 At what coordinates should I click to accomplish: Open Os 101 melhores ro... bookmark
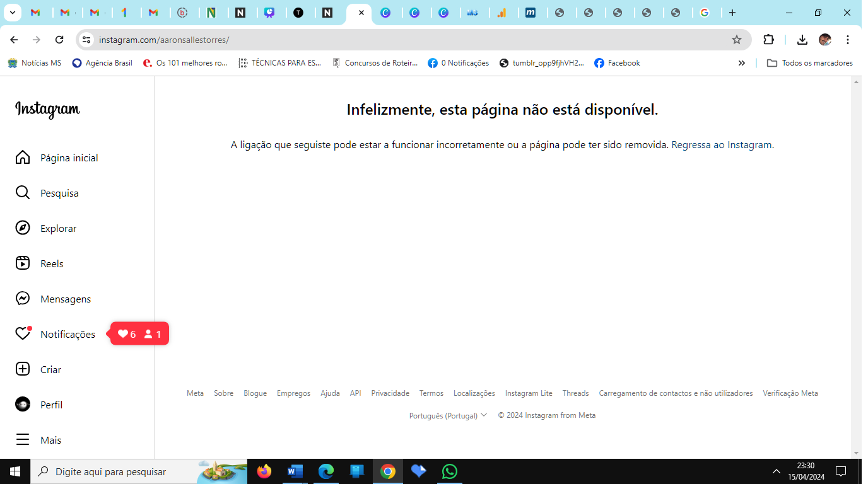click(x=185, y=63)
